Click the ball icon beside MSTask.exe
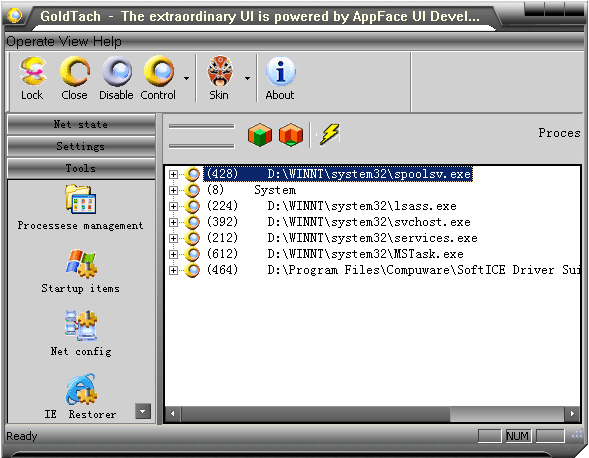 [x=192, y=254]
